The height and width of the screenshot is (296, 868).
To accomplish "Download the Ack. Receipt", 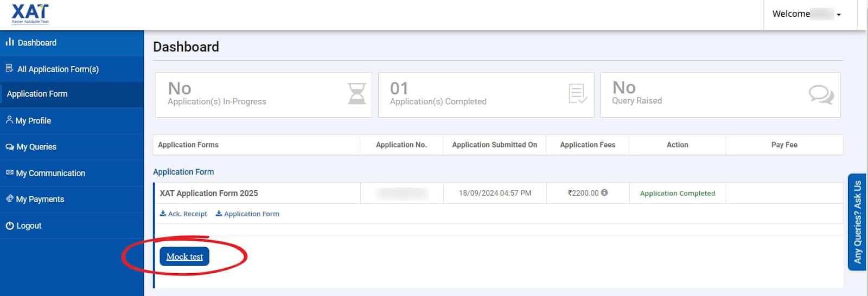I will pyautogui.click(x=183, y=214).
